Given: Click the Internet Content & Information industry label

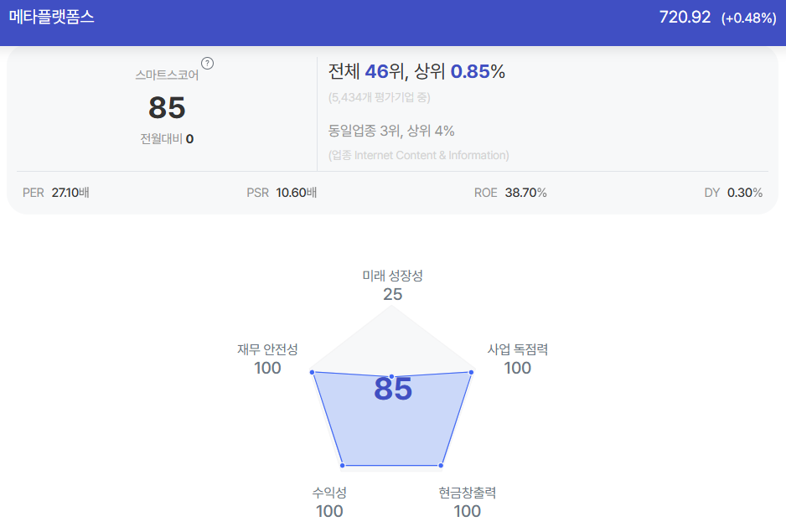Looking at the screenshot, I should tap(419, 156).
